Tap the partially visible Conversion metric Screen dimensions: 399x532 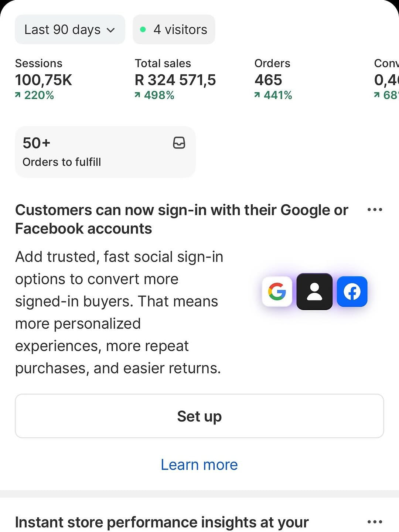386,79
